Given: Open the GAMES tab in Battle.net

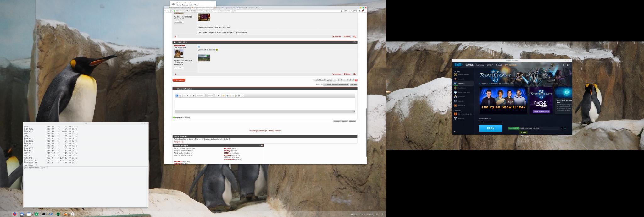Looking at the screenshot, I should (x=469, y=65).
